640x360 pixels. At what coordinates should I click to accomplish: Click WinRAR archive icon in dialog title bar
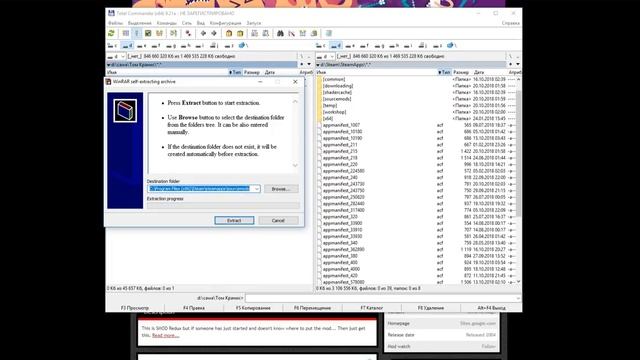109,82
